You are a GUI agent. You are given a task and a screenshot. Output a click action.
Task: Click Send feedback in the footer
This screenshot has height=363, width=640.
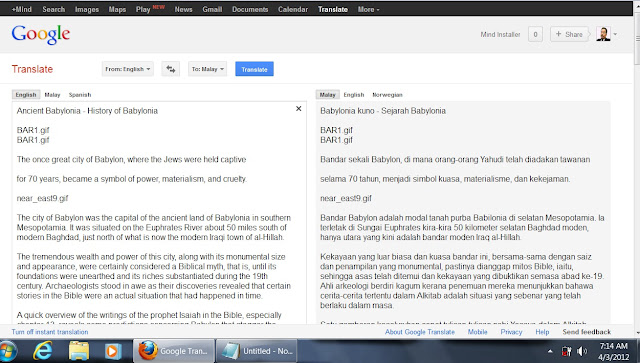[x=586, y=332]
